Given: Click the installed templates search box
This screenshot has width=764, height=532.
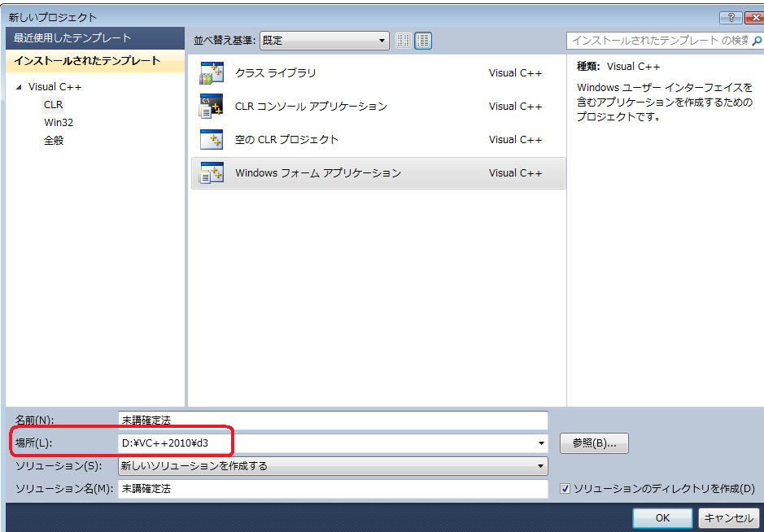Looking at the screenshot, I should [659, 41].
